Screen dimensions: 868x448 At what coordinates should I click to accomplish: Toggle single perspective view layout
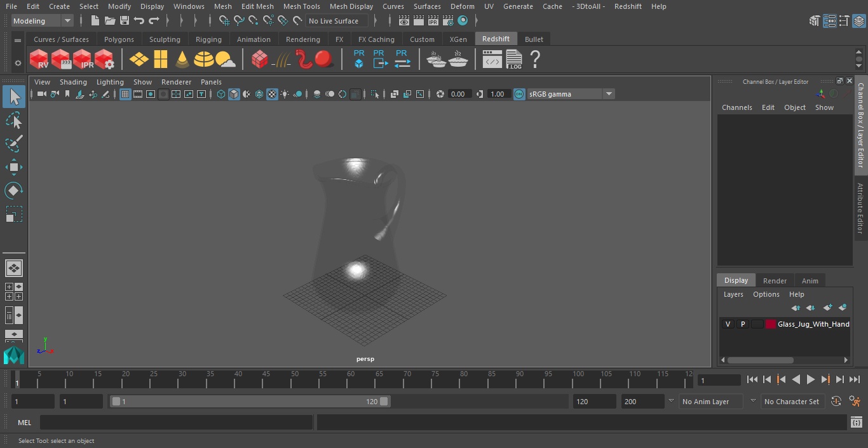[x=13, y=268]
